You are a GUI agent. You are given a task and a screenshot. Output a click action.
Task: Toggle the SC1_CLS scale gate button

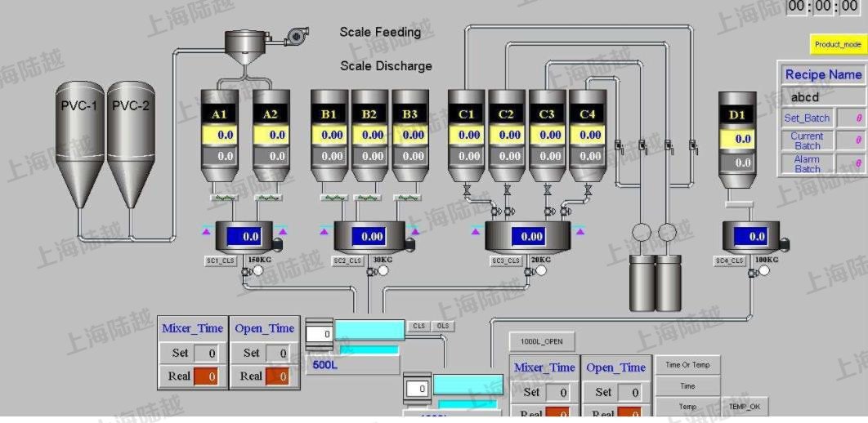pos(219,261)
